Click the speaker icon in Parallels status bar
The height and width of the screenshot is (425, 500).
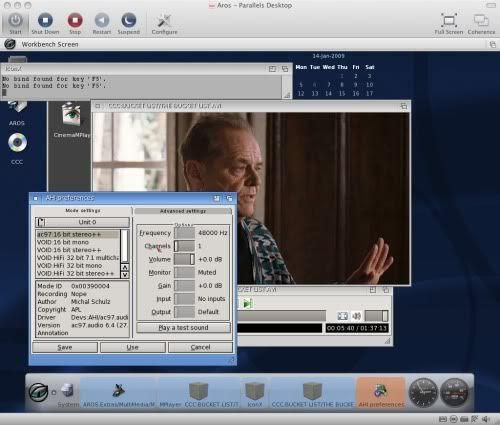486,419
